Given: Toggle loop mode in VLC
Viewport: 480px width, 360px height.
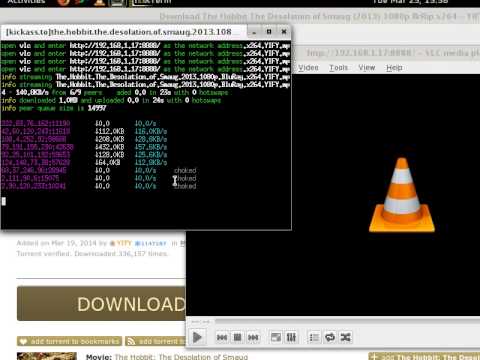Looking at the screenshot, I should pos(330,338).
